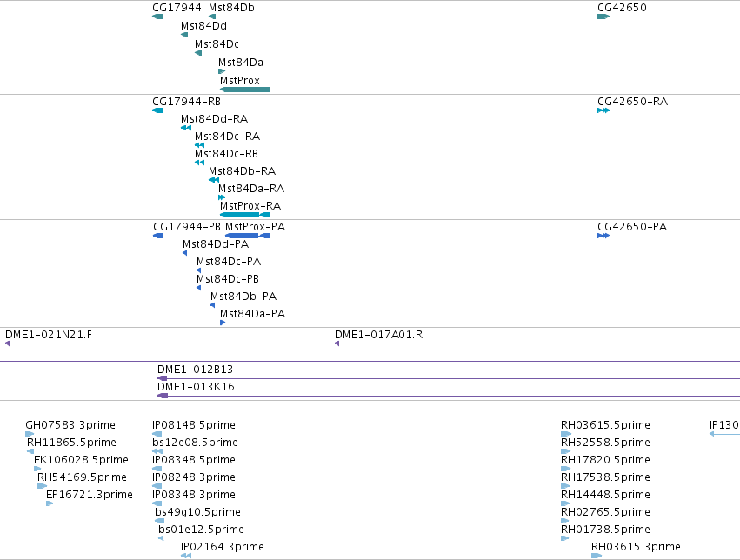Screen dimensions: 740x560
Task: Click EST RH11865.5prime
Action: point(71,443)
